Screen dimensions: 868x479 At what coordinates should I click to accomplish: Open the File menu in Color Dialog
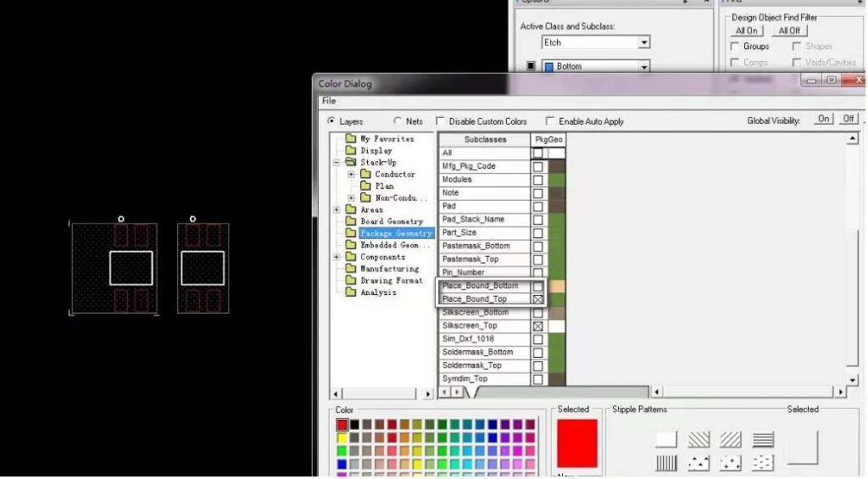coord(328,101)
